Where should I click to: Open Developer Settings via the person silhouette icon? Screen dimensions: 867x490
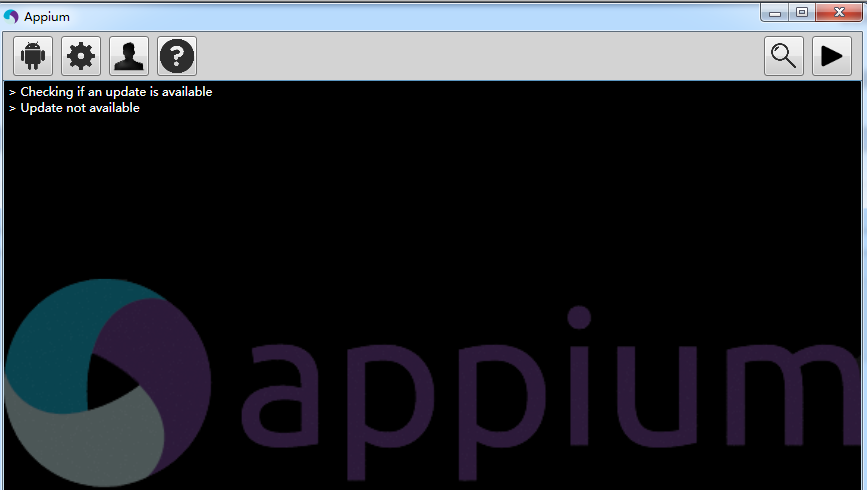[129, 56]
